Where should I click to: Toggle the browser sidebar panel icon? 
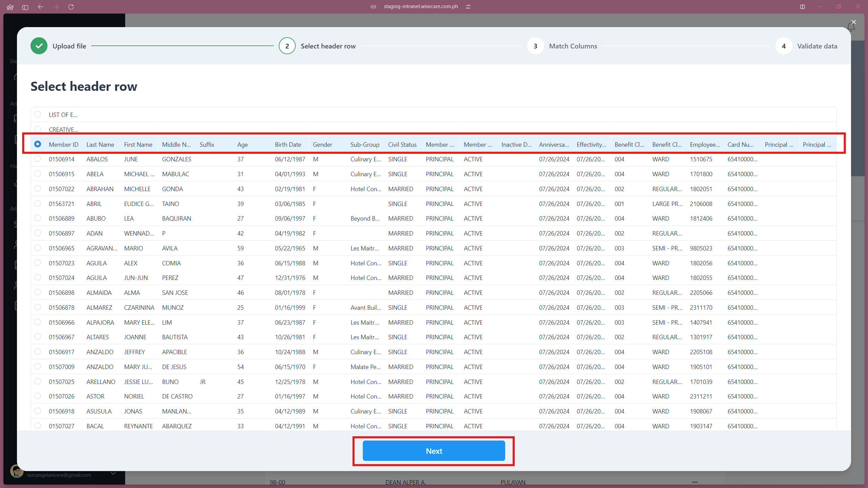point(25,7)
